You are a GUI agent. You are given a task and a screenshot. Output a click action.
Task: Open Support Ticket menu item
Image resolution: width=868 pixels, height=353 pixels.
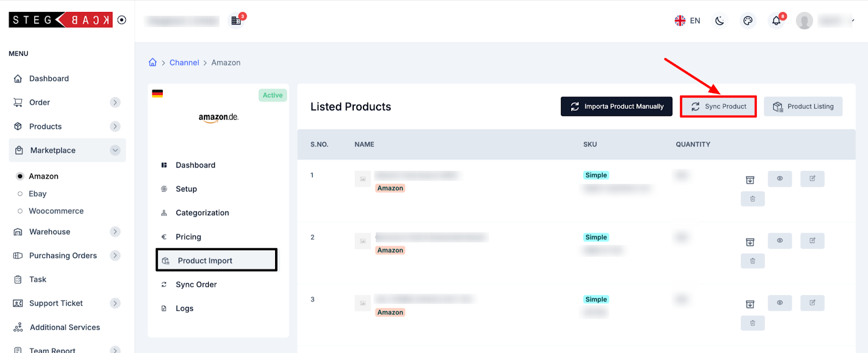click(56, 303)
